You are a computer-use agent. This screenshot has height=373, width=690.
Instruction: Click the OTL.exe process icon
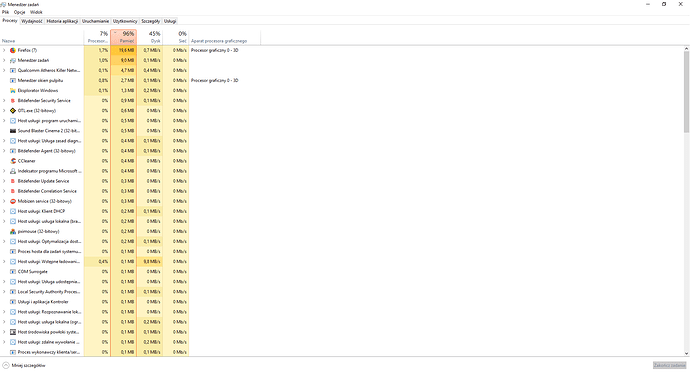tap(13, 111)
